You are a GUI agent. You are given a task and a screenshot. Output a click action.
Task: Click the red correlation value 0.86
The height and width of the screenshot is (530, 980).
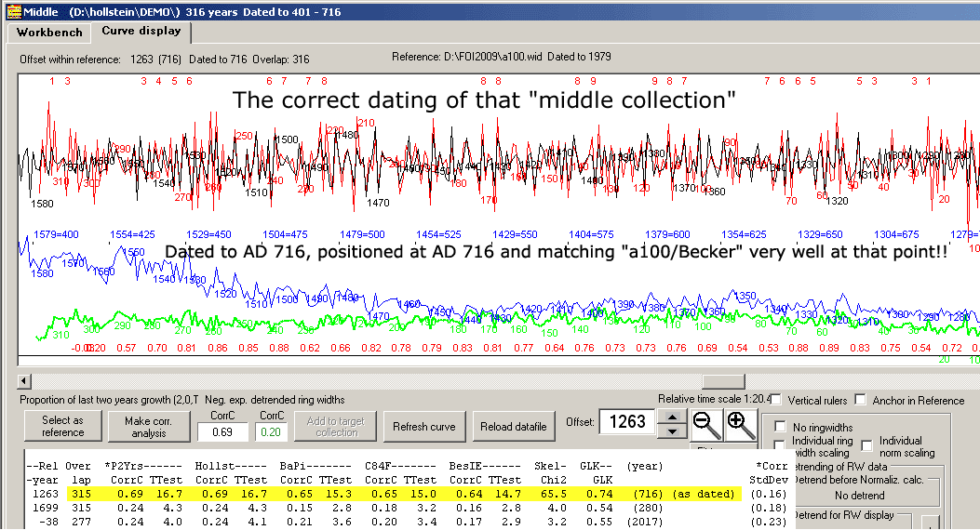coord(218,348)
